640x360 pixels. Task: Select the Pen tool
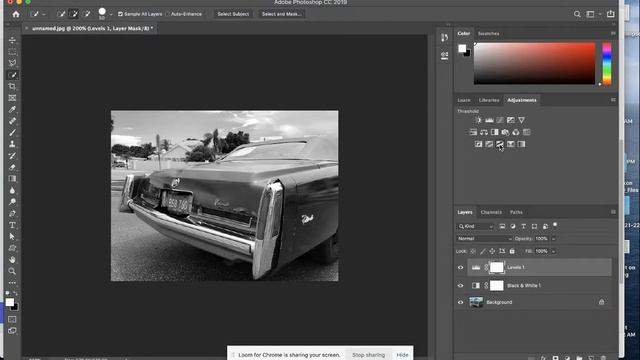pyautogui.click(x=12, y=213)
